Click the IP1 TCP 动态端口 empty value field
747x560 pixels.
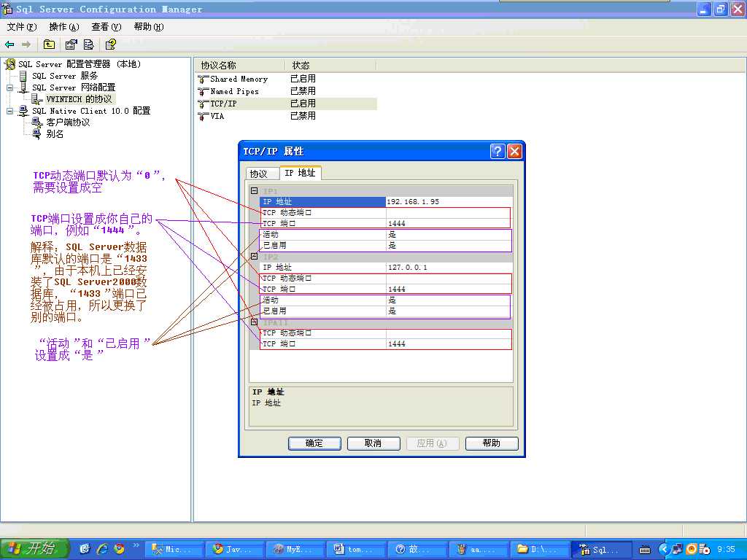pos(449,213)
